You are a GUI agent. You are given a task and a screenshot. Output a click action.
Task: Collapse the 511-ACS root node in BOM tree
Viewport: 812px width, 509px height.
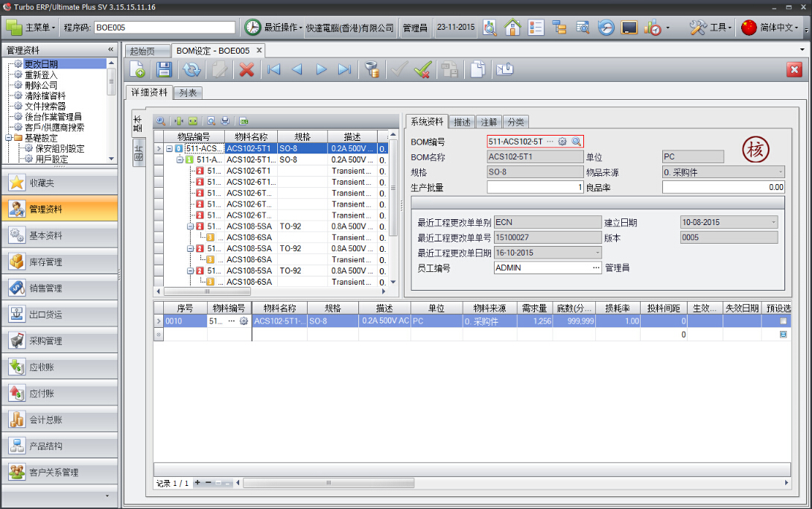(169, 148)
